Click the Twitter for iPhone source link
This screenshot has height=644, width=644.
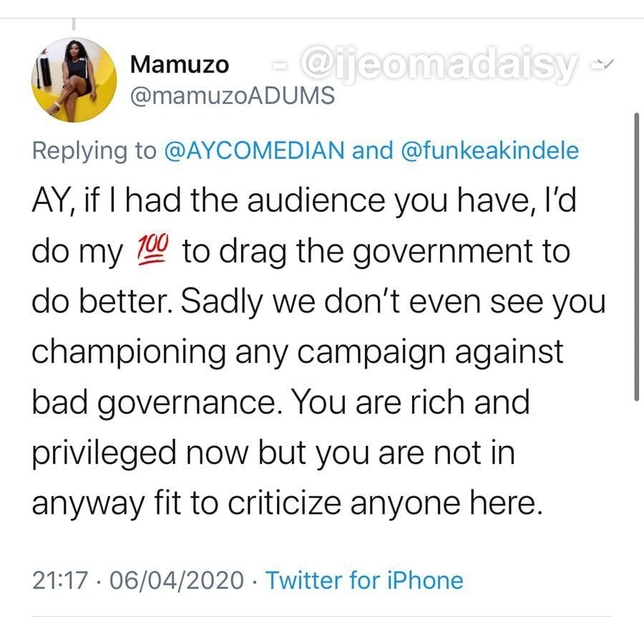click(x=364, y=580)
